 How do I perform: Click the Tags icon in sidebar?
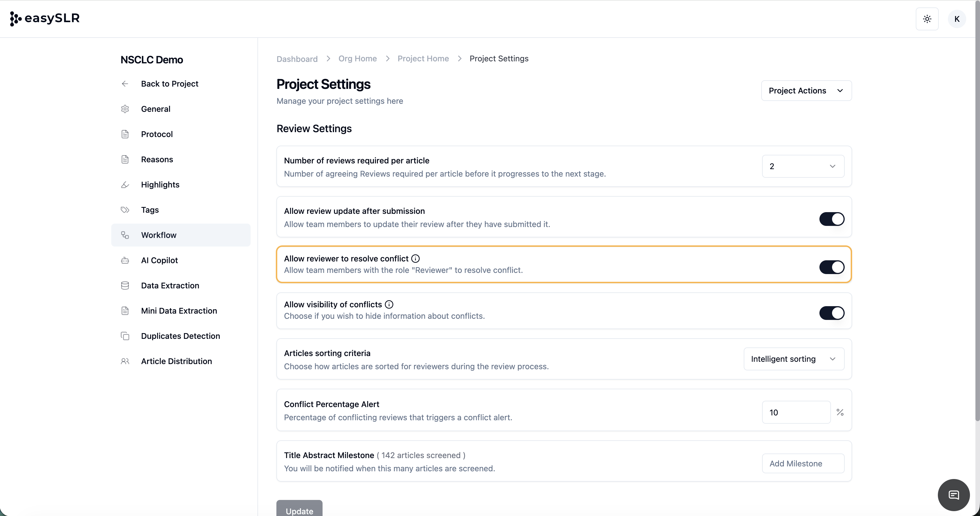(125, 210)
